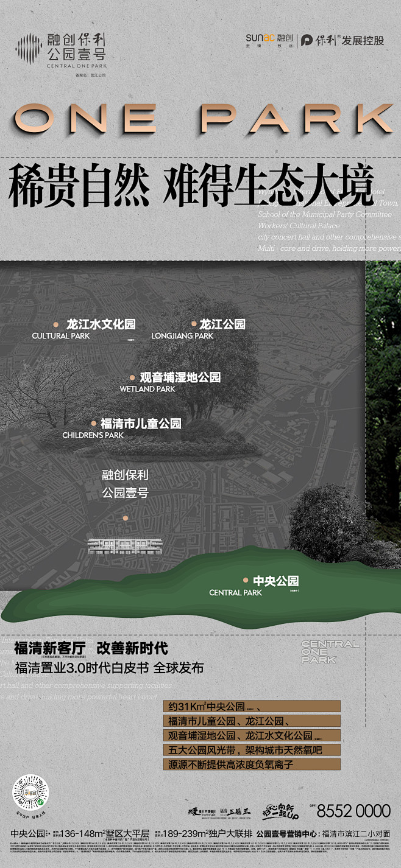Click the large ONE PARK title
Screen dimensions: 401x868
(203, 119)
